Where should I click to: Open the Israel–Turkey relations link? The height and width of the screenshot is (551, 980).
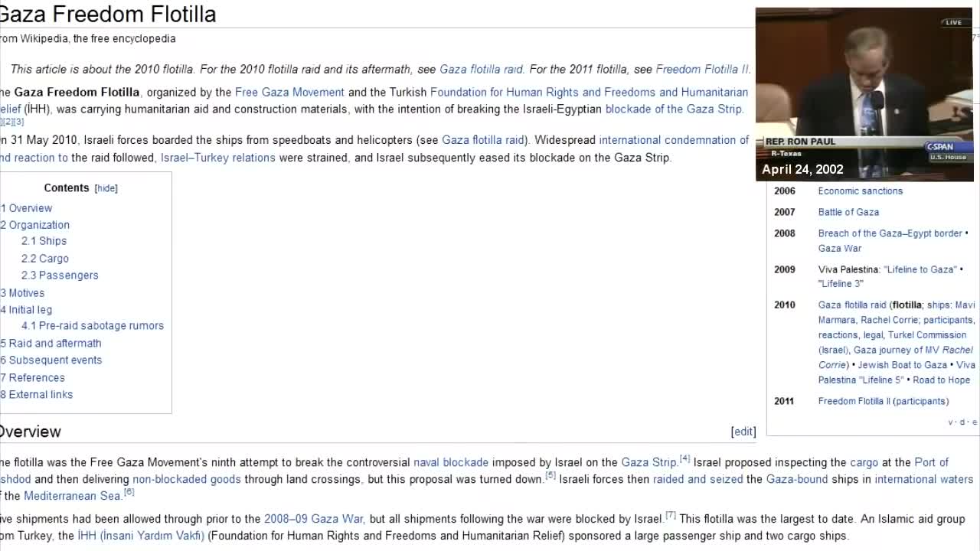(x=218, y=158)
